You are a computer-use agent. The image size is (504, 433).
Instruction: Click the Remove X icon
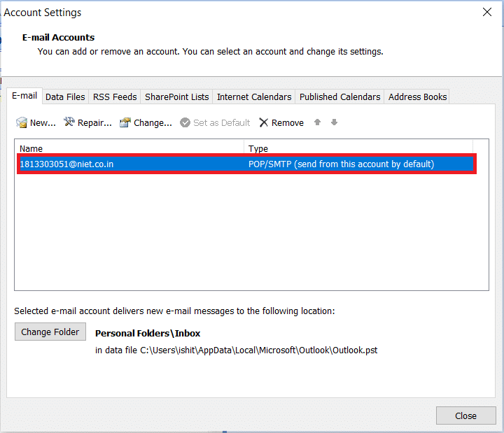pyautogui.click(x=264, y=122)
